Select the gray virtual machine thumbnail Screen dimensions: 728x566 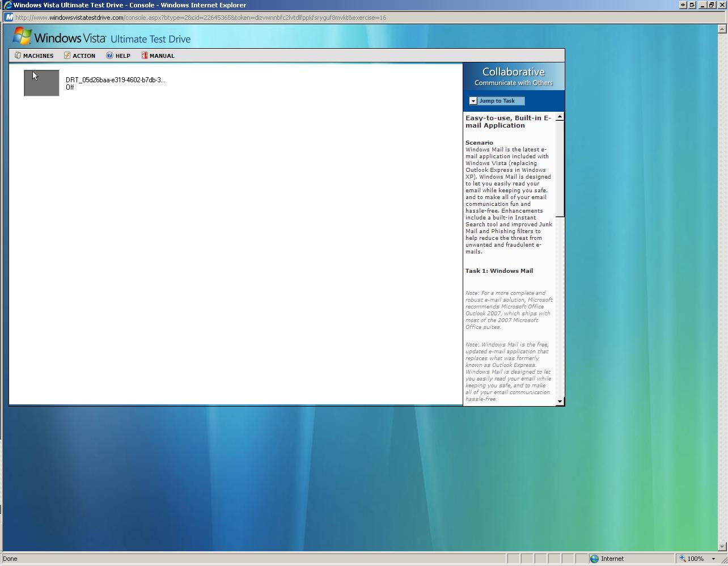[41, 83]
